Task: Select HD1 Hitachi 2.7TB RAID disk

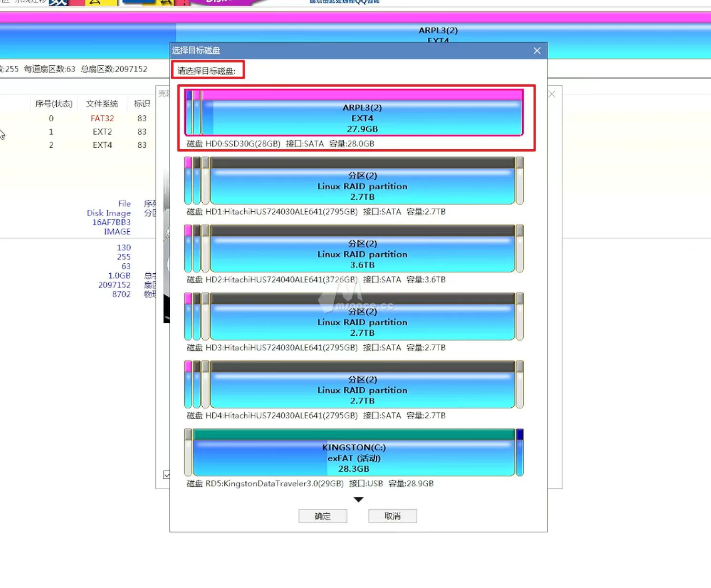Action: pos(360,186)
